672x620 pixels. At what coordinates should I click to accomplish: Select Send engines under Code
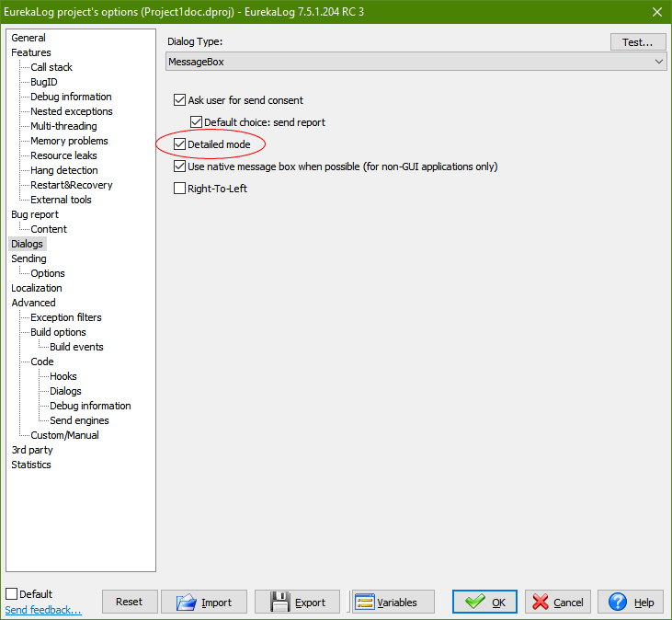click(79, 420)
